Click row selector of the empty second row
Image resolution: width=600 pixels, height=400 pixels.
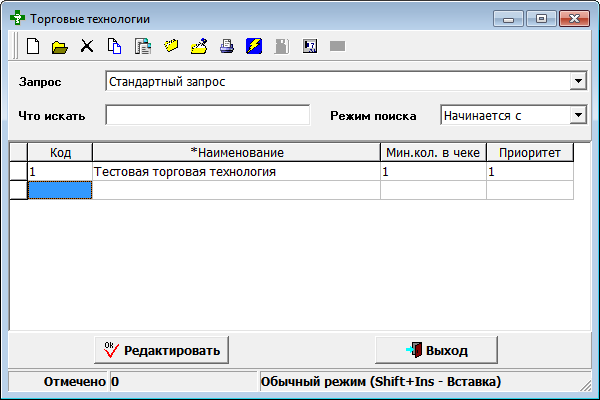[18, 190]
